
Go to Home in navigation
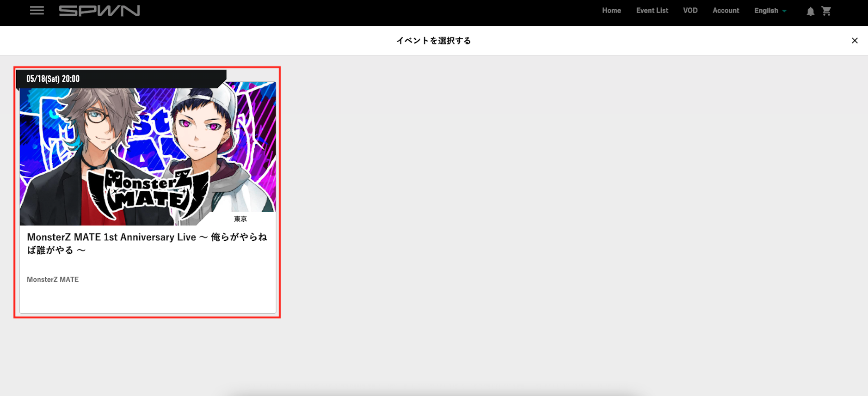click(611, 11)
